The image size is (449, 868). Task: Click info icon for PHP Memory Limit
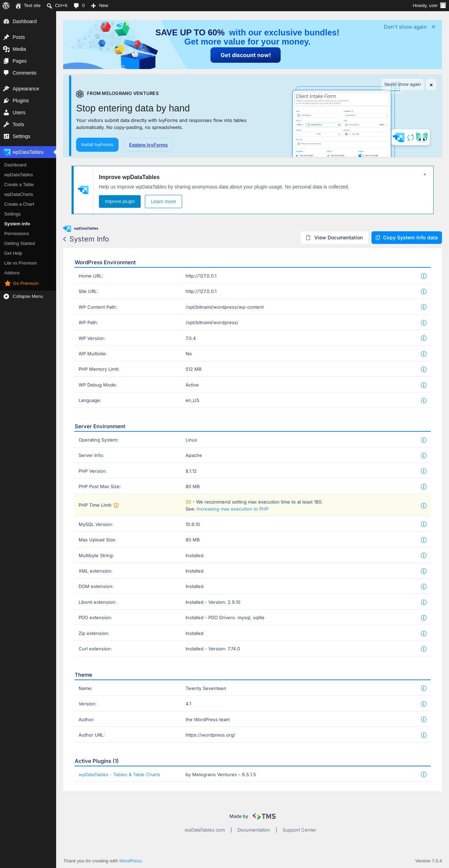424,369
